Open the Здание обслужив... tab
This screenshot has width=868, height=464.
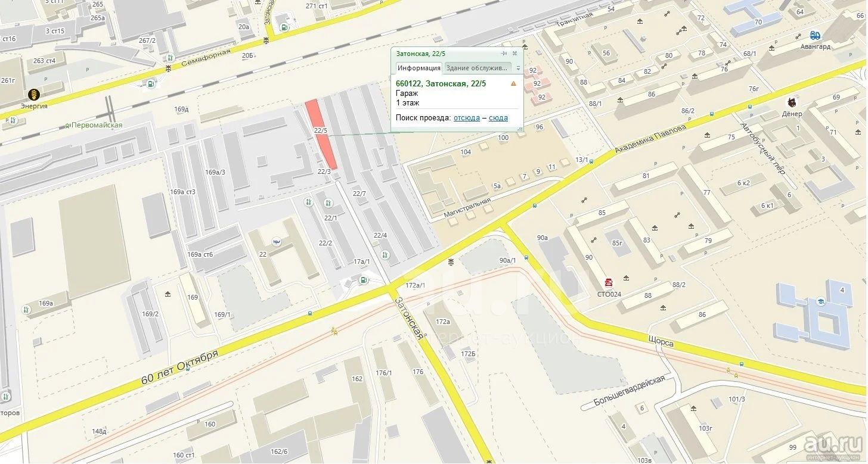pyautogui.click(x=478, y=68)
